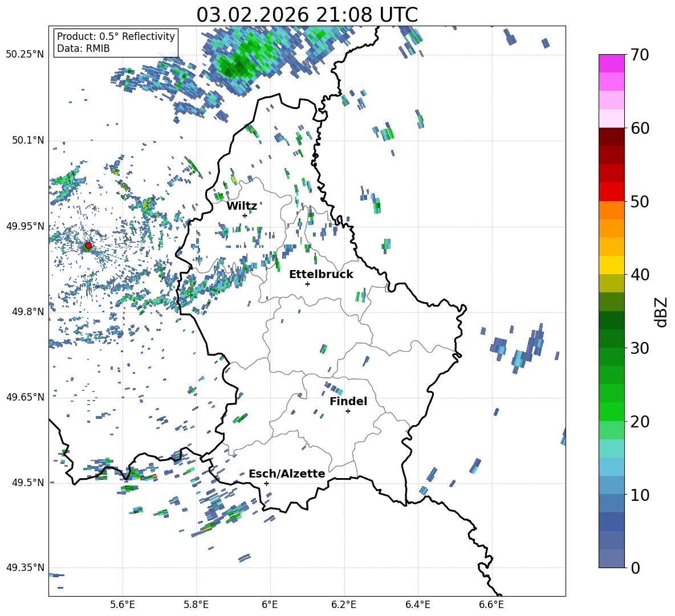The image size is (675, 616).
Task: Select the Esch/Alzette city label
Action: click(287, 474)
